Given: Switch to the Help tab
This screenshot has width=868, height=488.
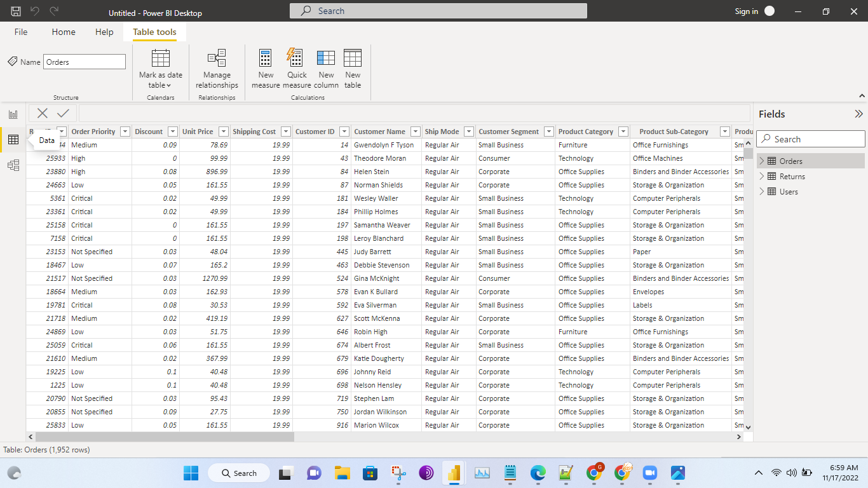Looking at the screenshot, I should pyautogui.click(x=104, y=32).
